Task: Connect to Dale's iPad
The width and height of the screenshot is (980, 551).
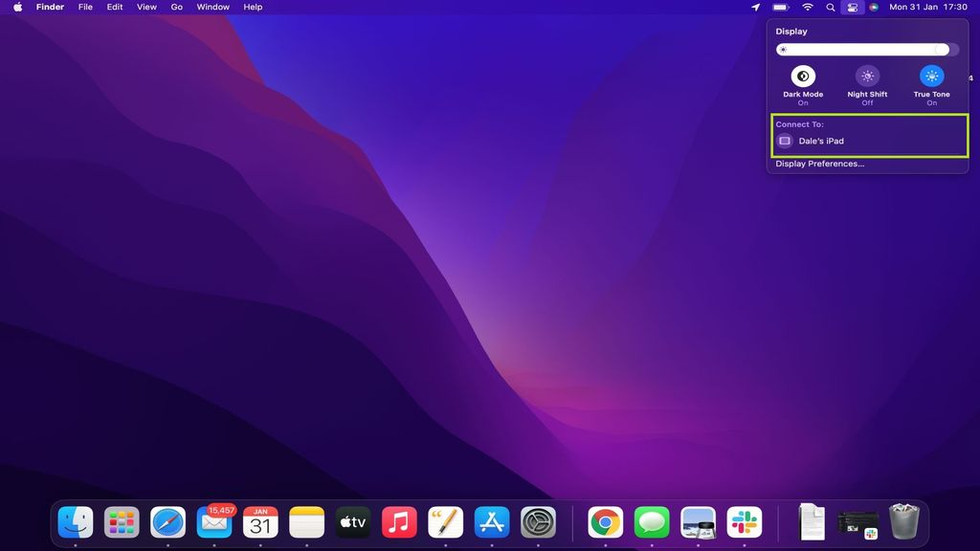Action: pos(822,141)
